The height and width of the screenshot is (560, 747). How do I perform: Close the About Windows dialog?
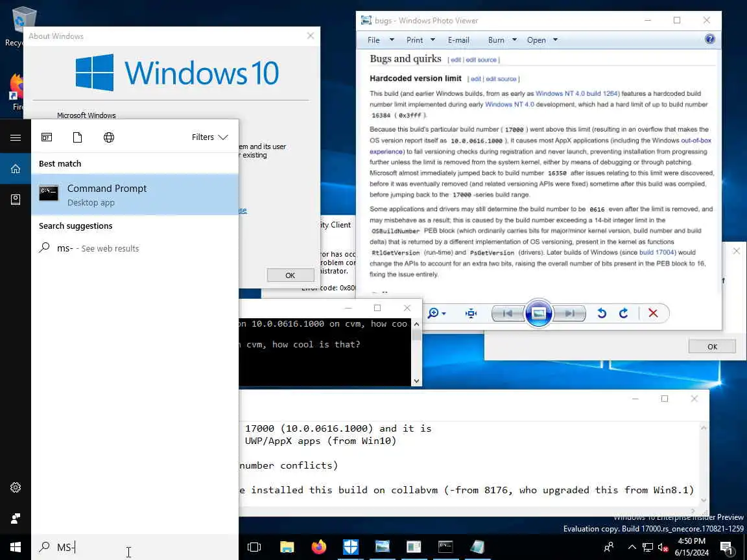[x=311, y=36]
